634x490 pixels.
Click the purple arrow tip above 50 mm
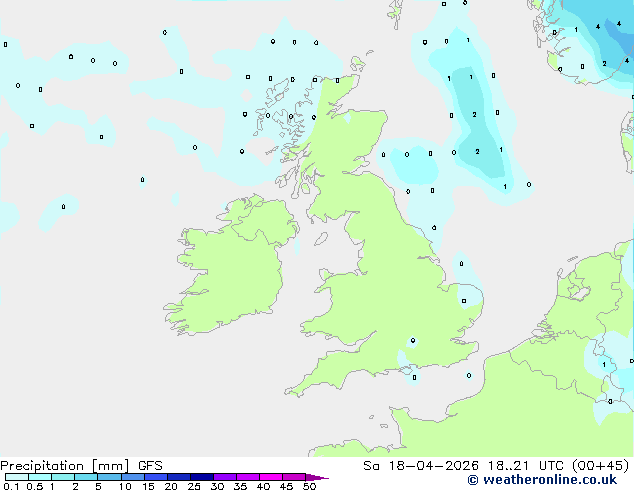click(317, 477)
